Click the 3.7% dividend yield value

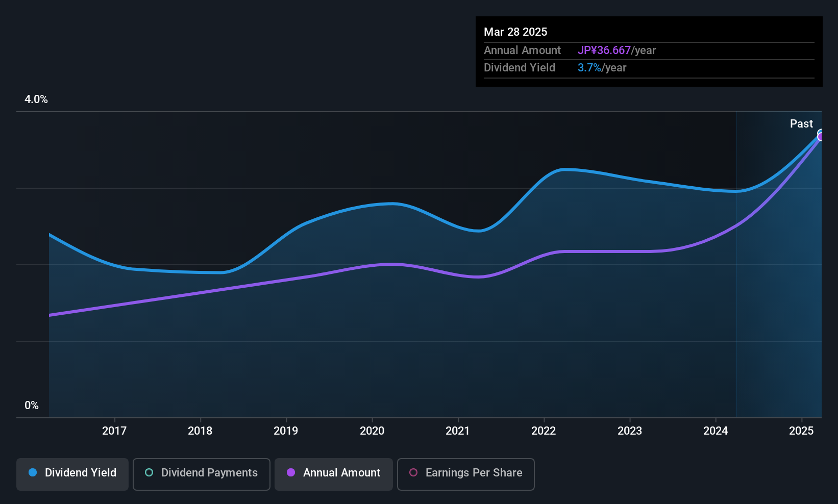tap(589, 67)
